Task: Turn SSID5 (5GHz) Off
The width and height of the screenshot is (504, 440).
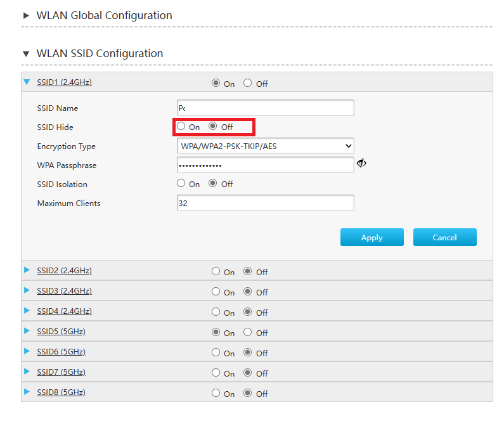Action: click(x=247, y=332)
